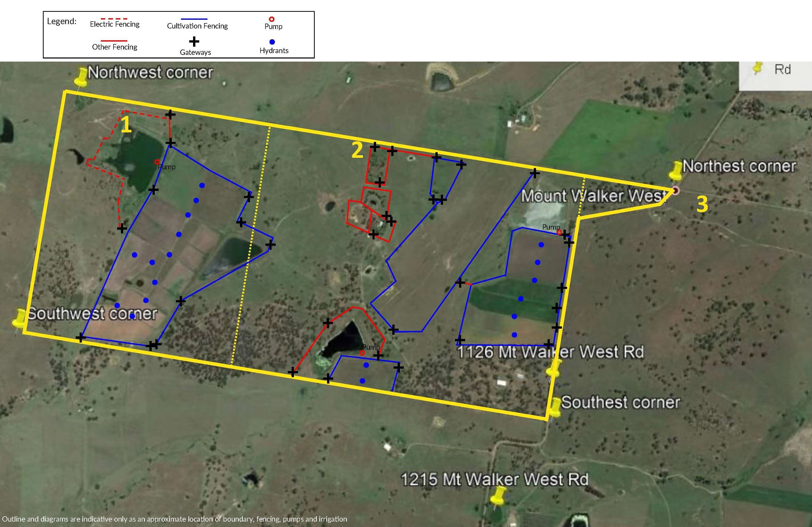Click the dashed red Electric Fencing line sample
Image resolution: width=812 pixels, height=527 pixels.
(114, 18)
